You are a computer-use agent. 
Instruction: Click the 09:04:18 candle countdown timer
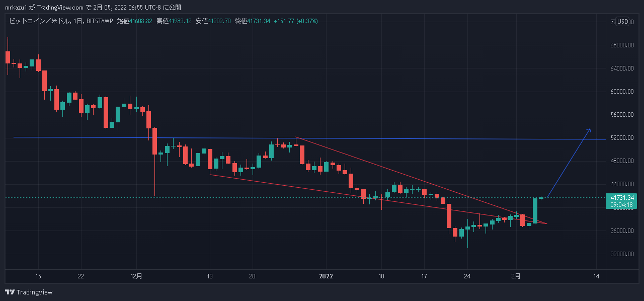point(621,205)
